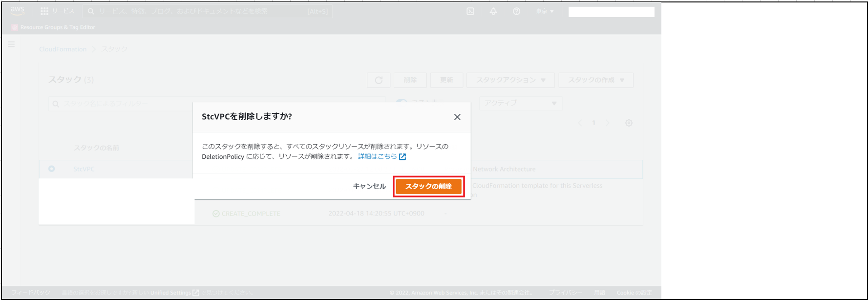Open the プライバシー footer link
This screenshot has width=868, height=300.
(565, 293)
